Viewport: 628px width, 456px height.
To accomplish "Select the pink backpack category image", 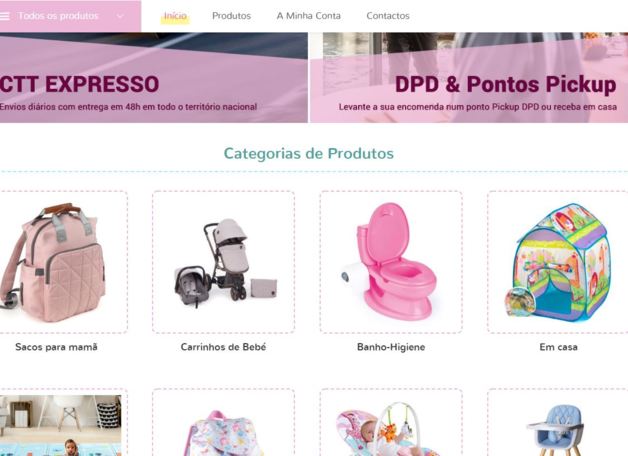I will tap(60, 262).
